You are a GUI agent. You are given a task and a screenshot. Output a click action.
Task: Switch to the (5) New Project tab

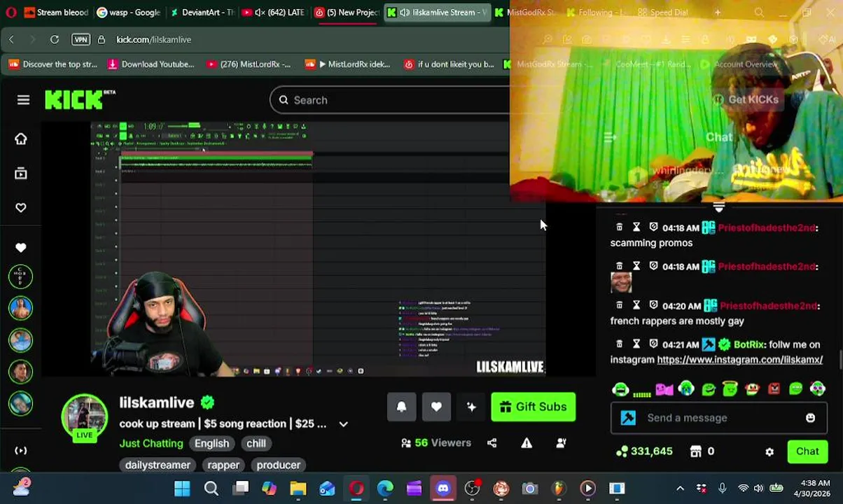point(347,13)
